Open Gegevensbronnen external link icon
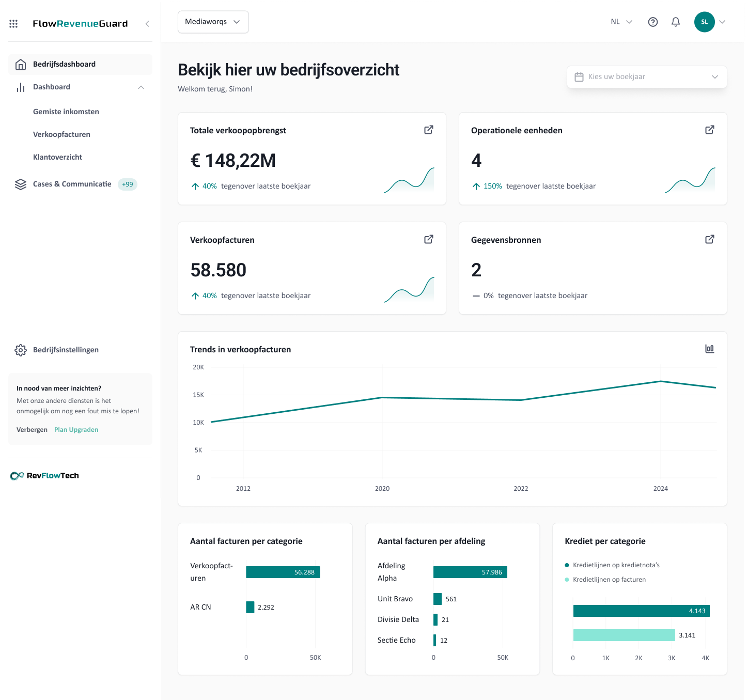This screenshot has height=700, width=747. coord(710,239)
